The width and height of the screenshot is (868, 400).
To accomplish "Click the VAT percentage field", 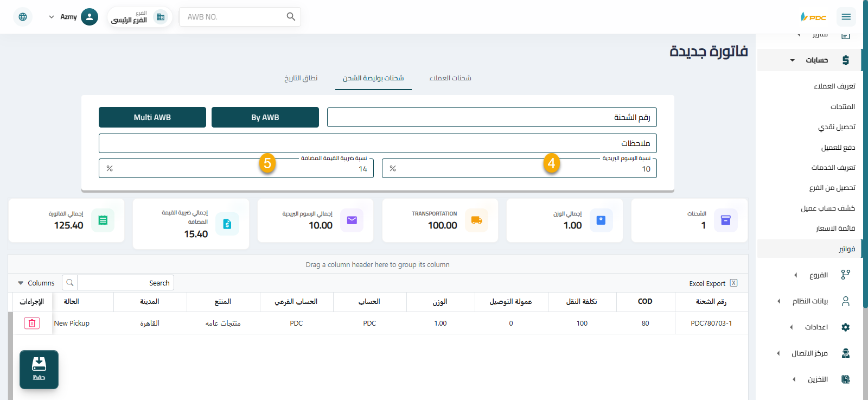I will (x=236, y=169).
